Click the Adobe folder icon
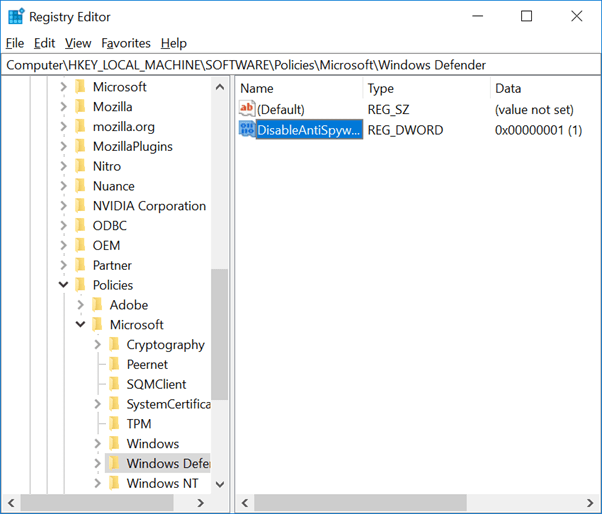Image resolution: width=602 pixels, height=514 pixels. [97, 305]
